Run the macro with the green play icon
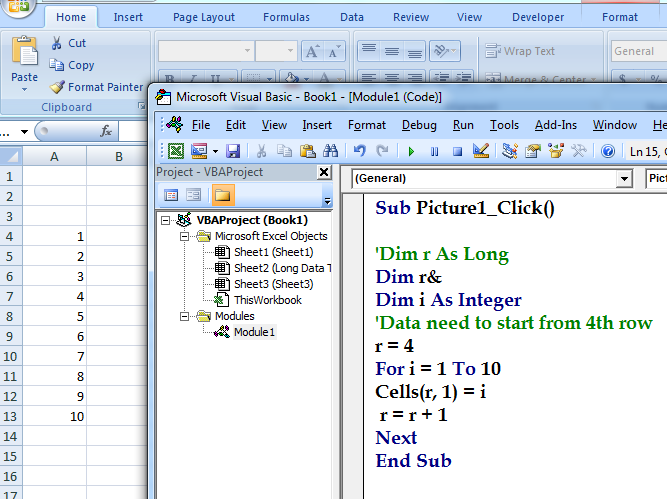The width and height of the screenshot is (670, 499). (411, 151)
